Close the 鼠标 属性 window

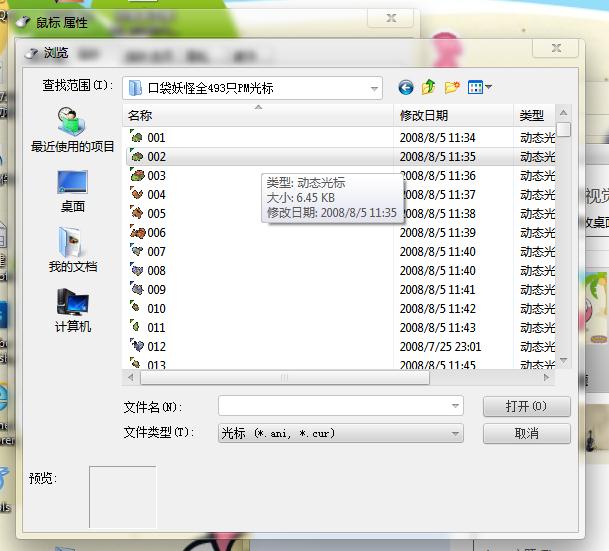point(391,18)
